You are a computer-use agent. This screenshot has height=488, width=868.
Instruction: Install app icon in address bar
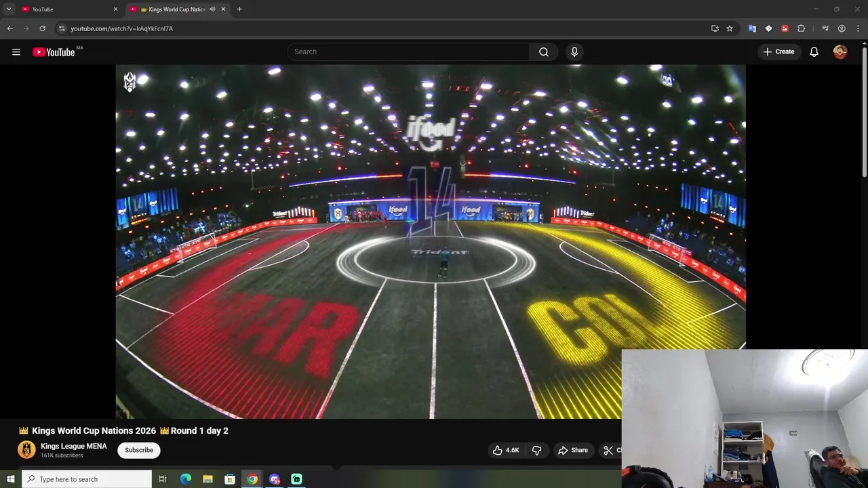[715, 28]
